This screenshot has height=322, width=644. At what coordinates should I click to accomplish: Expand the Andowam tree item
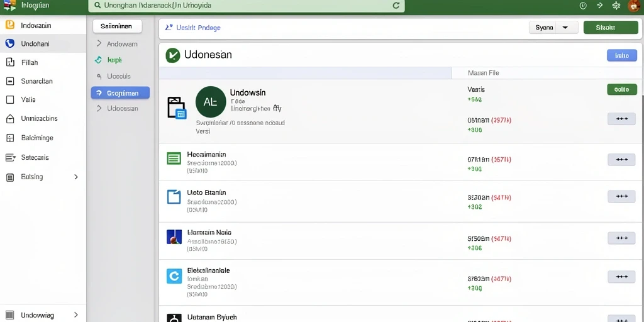[99, 43]
